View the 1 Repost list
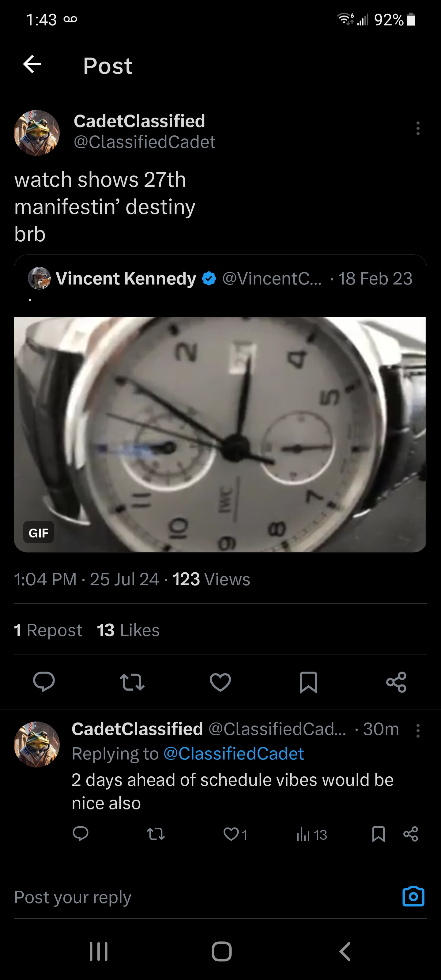Screen dimensions: 441x980 click(x=48, y=630)
